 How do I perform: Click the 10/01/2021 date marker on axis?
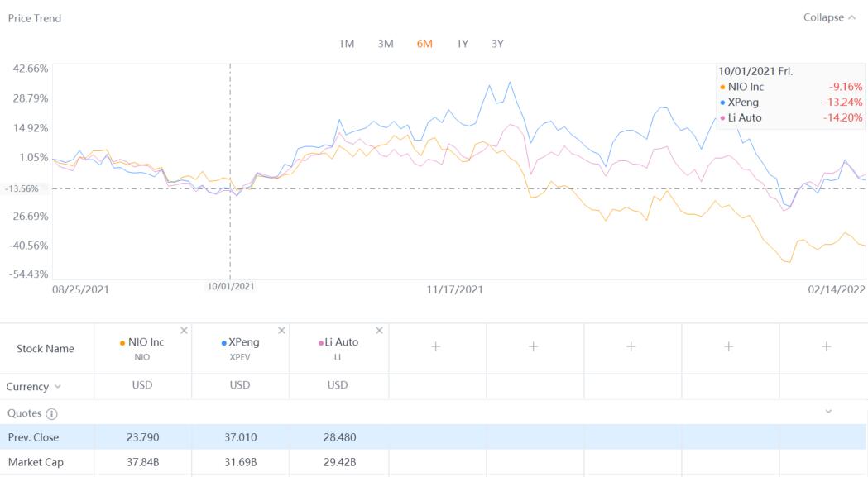coord(231,286)
